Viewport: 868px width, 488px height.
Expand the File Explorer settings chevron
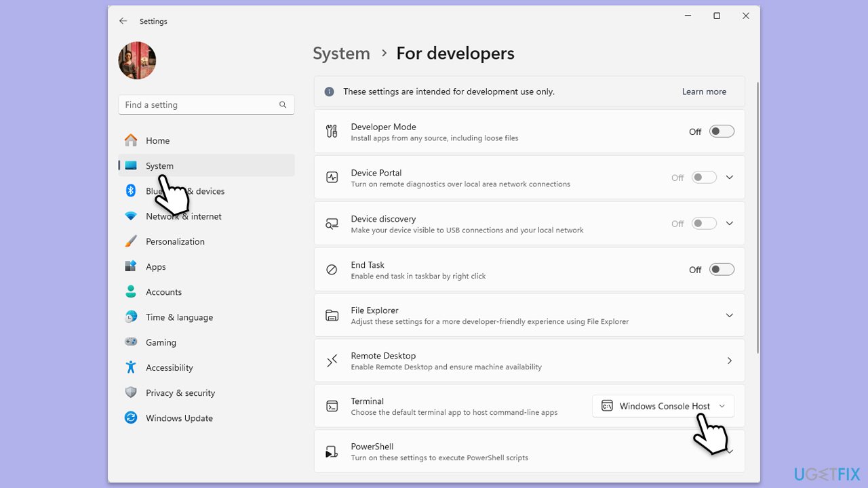730,315
